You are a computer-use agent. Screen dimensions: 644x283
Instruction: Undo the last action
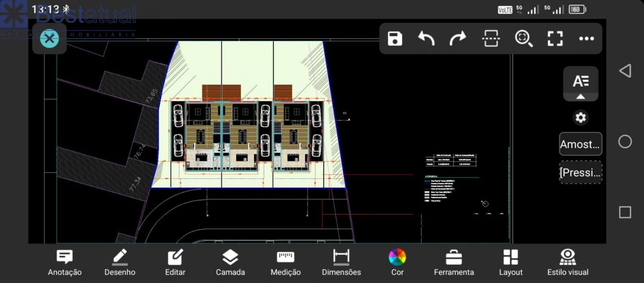[x=426, y=39]
